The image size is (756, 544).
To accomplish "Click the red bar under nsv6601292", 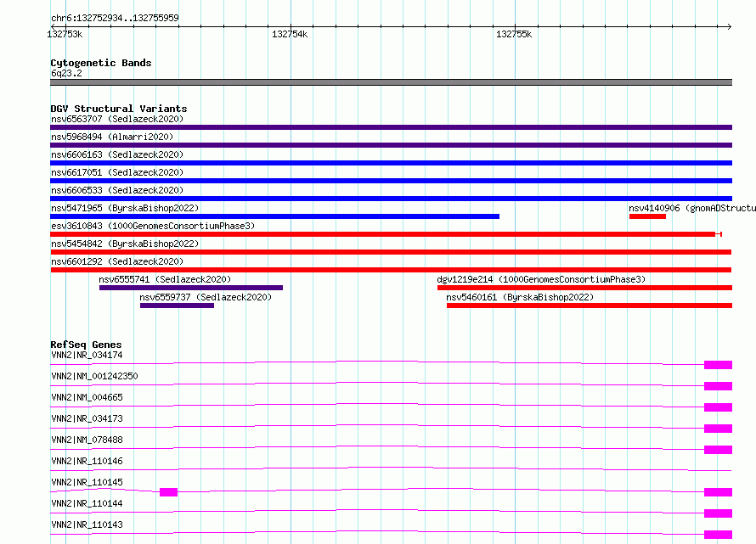I will pyautogui.click(x=391, y=270).
